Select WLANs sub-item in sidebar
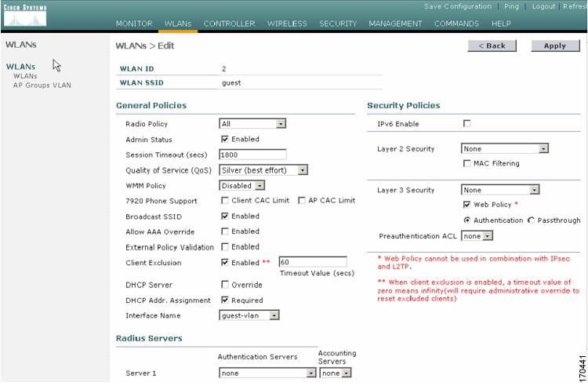This screenshot has width=588, height=386. tap(25, 76)
